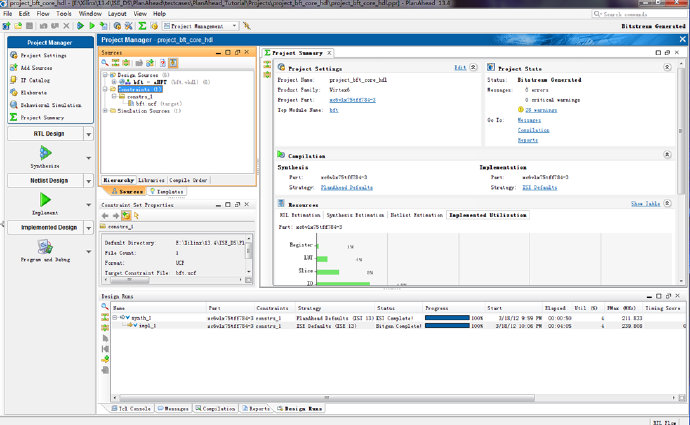Click the undo icon in main toolbar
This screenshot has height=425, width=690.
click(x=43, y=26)
